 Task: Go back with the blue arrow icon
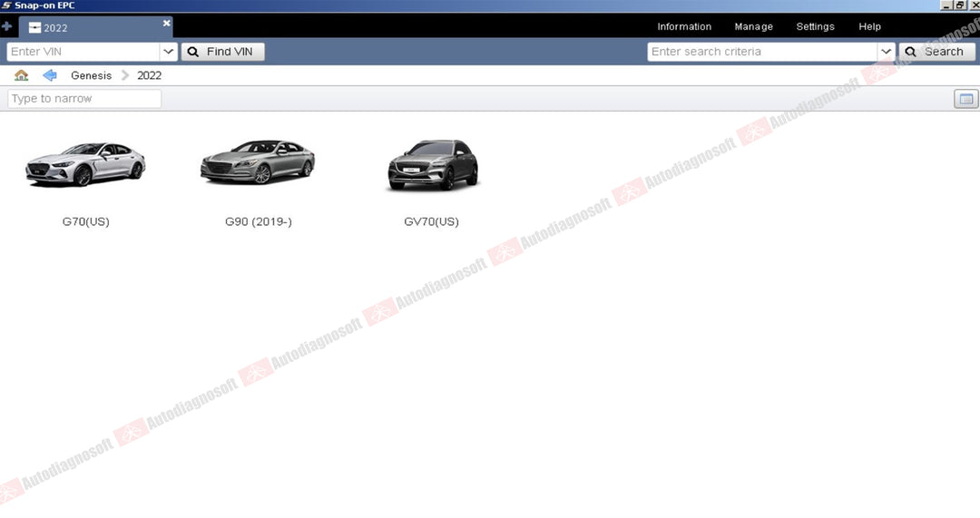pyautogui.click(x=50, y=75)
